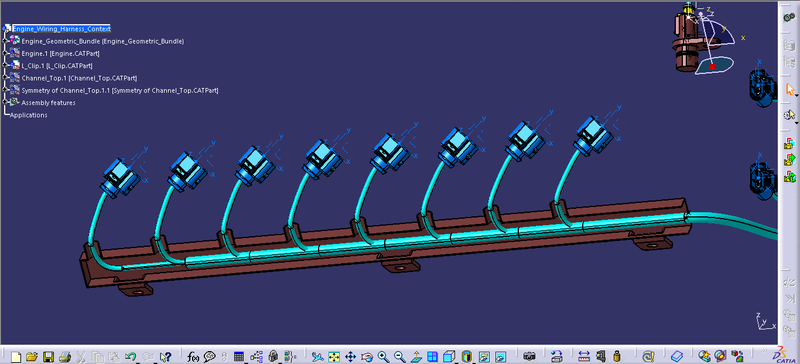Click the Undo arrow icon
The width and height of the screenshot is (800, 364).
[x=131, y=356]
